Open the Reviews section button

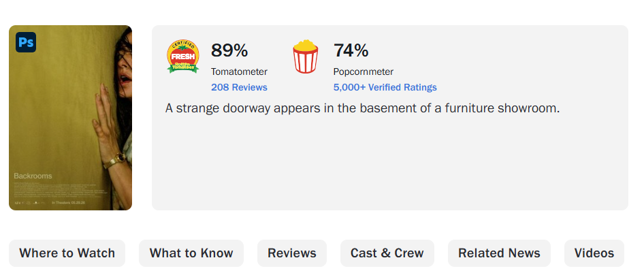coord(292,253)
